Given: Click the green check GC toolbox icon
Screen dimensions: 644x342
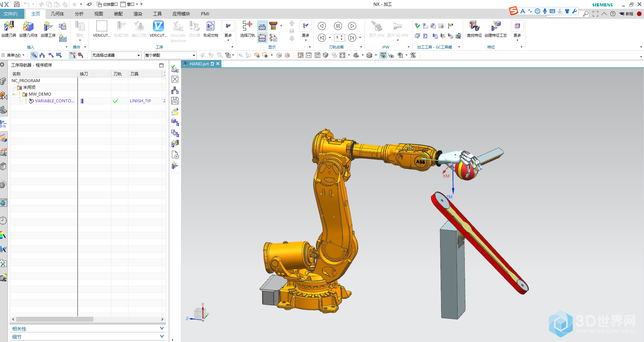Looking at the screenshot, I should point(418,26).
